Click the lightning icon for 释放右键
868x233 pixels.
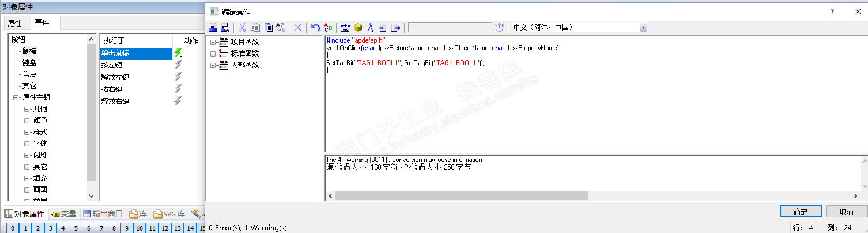click(x=178, y=101)
